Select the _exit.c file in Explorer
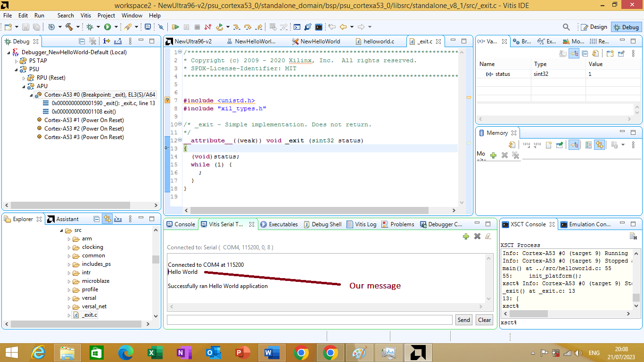The height and width of the screenshot is (362, 644). coord(85,315)
